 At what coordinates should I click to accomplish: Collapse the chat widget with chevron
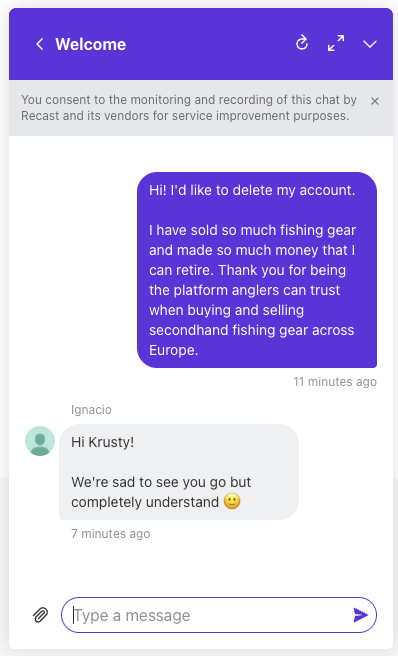[x=370, y=44]
